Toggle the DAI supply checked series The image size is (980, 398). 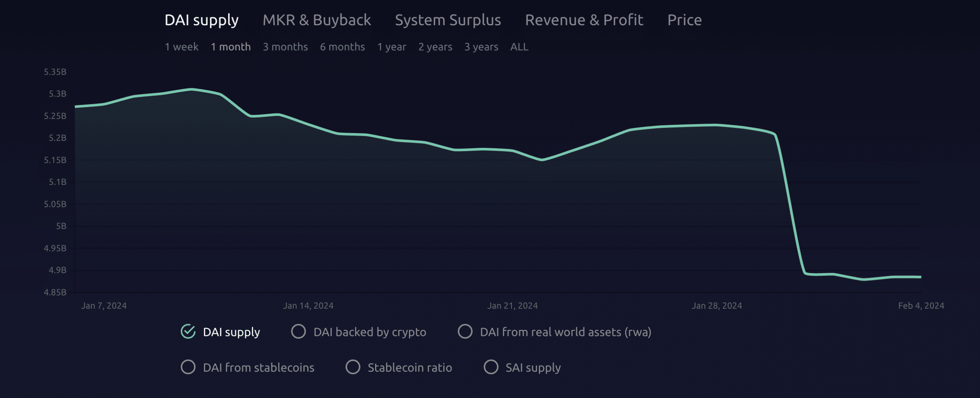[220, 332]
